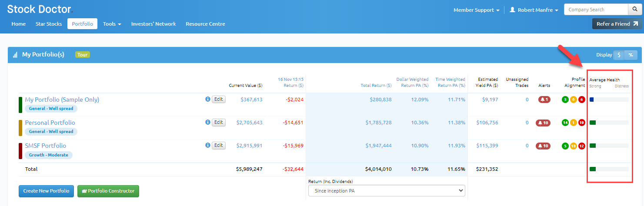Click the $2,705,643 current value

pos(249,123)
